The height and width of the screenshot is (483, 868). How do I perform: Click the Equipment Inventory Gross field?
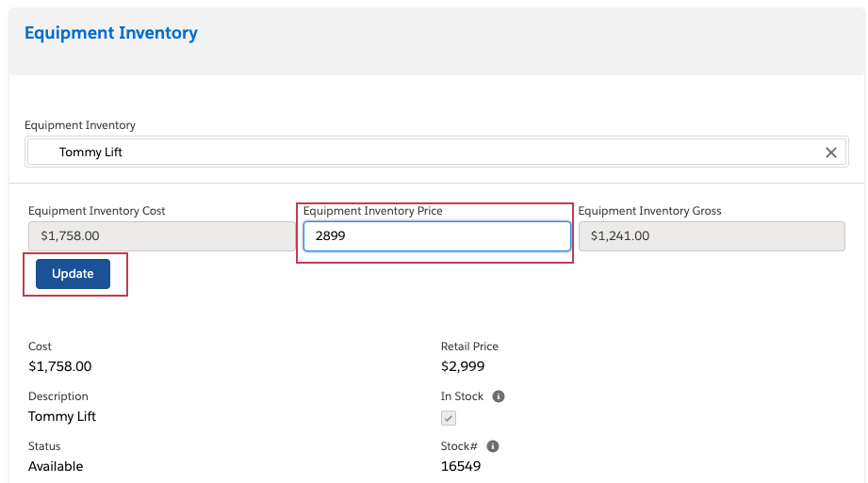pos(712,236)
